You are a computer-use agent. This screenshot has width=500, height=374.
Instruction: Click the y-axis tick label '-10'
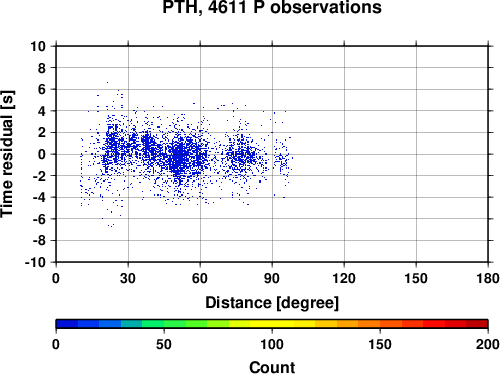click(35, 263)
